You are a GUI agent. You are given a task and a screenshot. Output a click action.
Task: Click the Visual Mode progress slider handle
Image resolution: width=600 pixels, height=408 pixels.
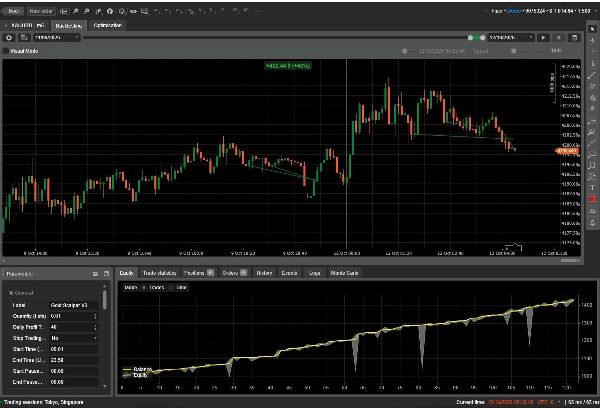[404, 51]
